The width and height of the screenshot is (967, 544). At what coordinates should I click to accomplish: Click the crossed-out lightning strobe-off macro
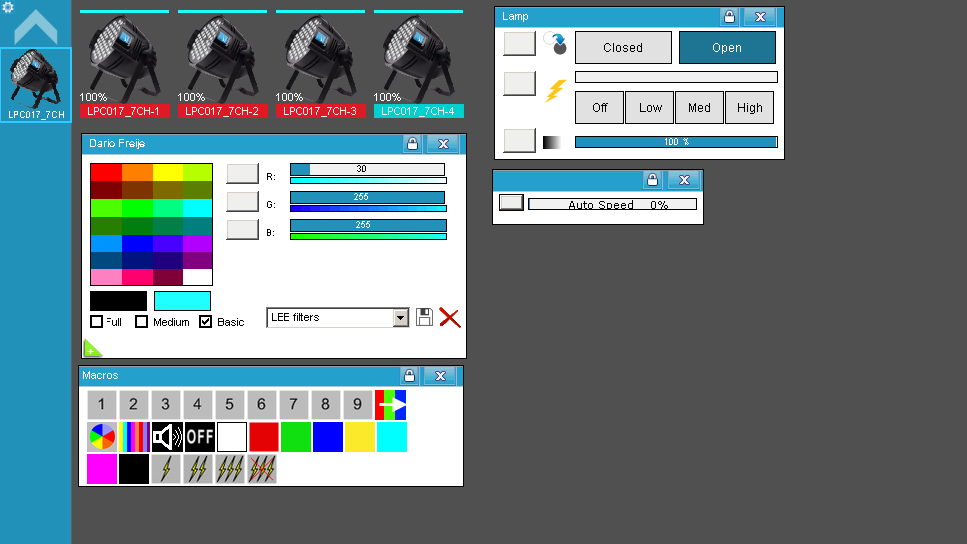click(x=262, y=469)
